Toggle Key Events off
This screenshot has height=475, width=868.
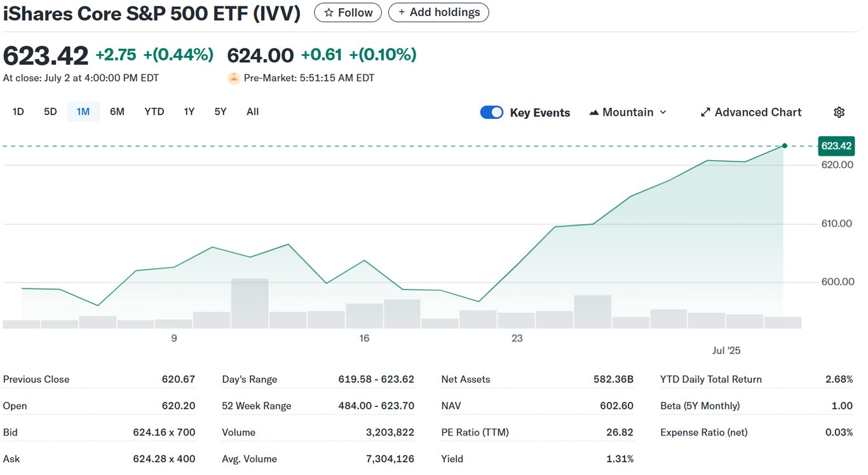pos(491,112)
